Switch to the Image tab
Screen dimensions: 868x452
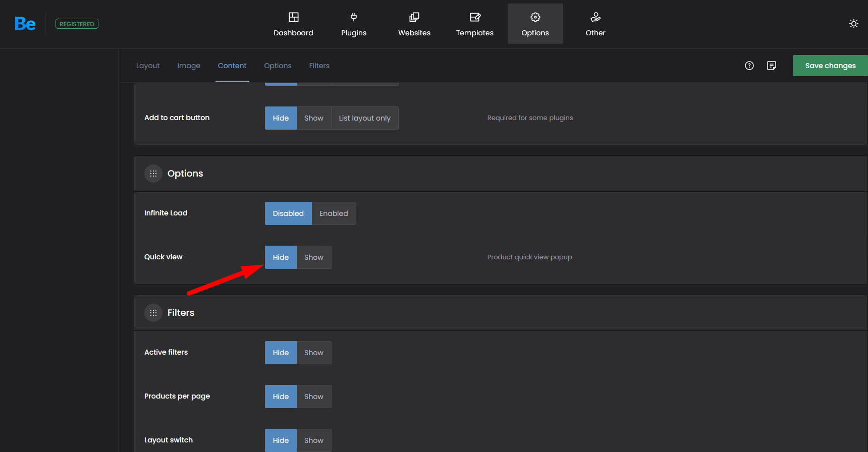point(189,66)
